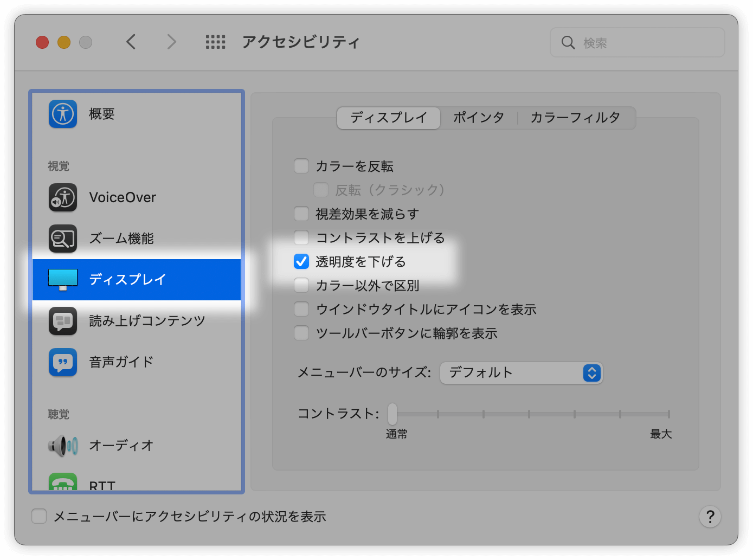Click the ディスプレイ monitor icon
The image size is (753, 560).
coord(63,280)
